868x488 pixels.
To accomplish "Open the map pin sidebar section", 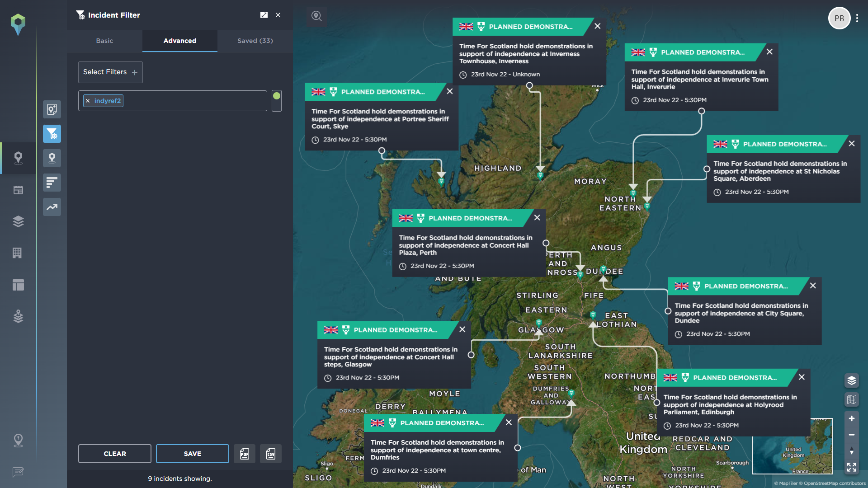I will pos(18,158).
